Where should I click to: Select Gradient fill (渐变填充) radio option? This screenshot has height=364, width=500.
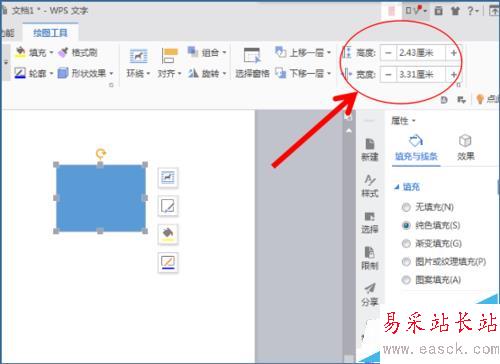pyautogui.click(x=406, y=244)
